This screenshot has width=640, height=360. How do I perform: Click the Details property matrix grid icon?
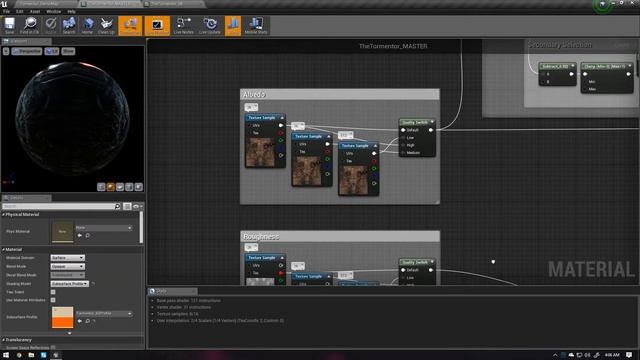coord(127,206)
